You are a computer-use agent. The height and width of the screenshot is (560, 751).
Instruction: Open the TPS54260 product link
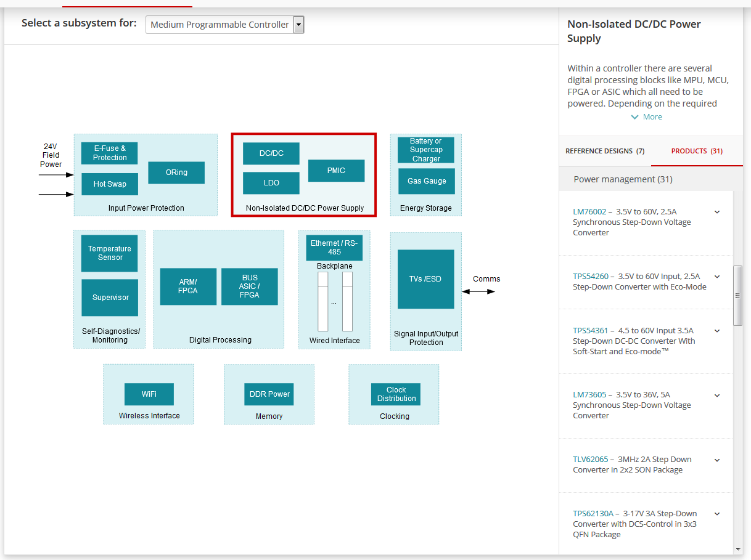[591, 276]
